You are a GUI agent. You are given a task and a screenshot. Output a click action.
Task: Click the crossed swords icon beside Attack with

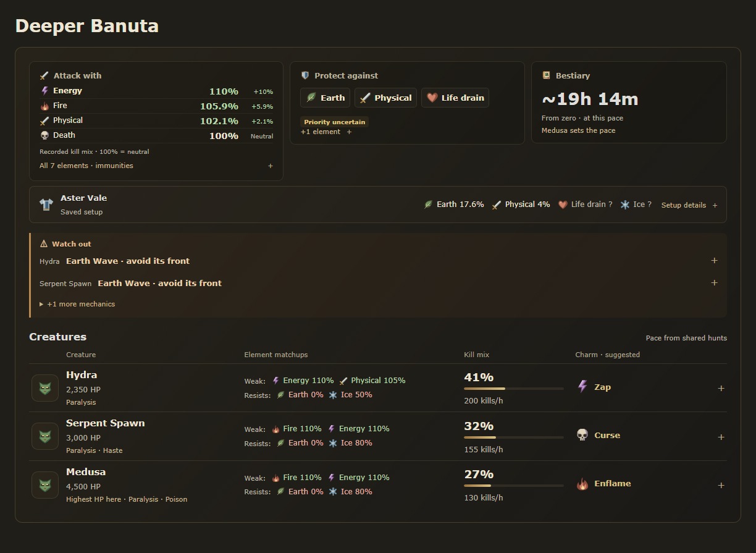[x=44, y=75]
